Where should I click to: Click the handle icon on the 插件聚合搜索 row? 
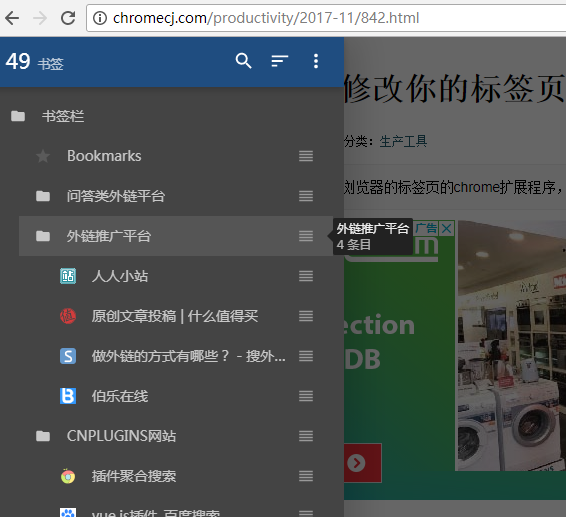(x=306, y=476)
